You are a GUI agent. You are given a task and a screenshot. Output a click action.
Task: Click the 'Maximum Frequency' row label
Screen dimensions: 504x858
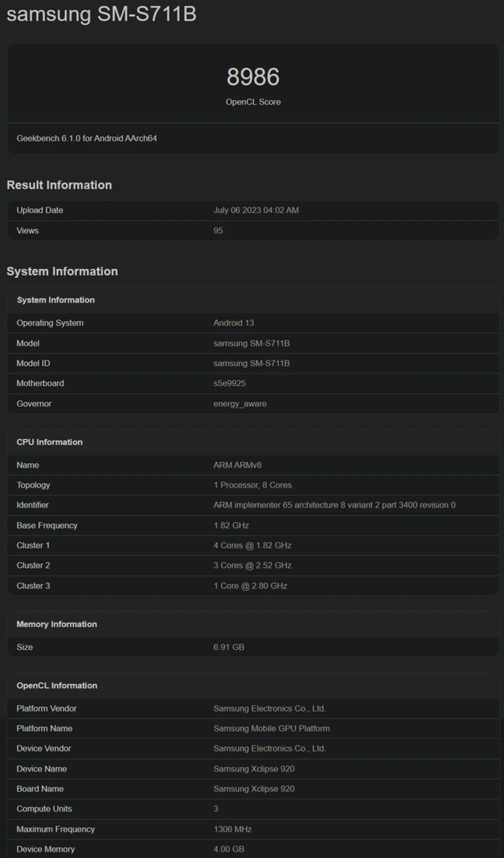[56, 829]
